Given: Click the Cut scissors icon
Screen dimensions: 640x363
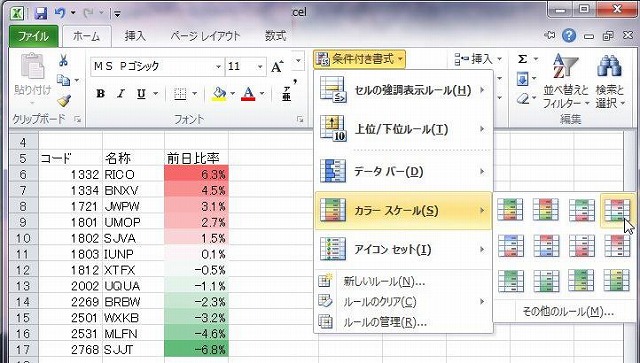Looking at the screenshot, I should [63, 60].
